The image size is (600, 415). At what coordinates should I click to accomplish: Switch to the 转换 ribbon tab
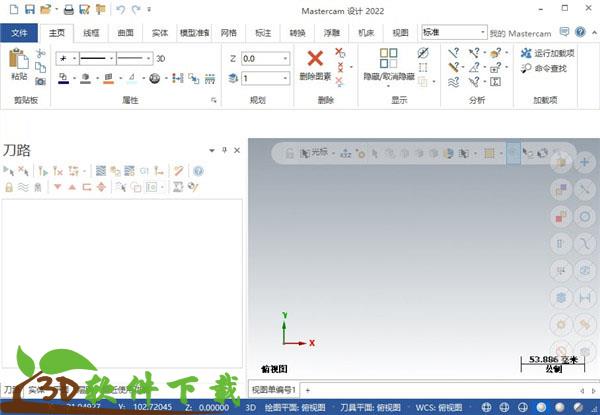coord(297,33)
